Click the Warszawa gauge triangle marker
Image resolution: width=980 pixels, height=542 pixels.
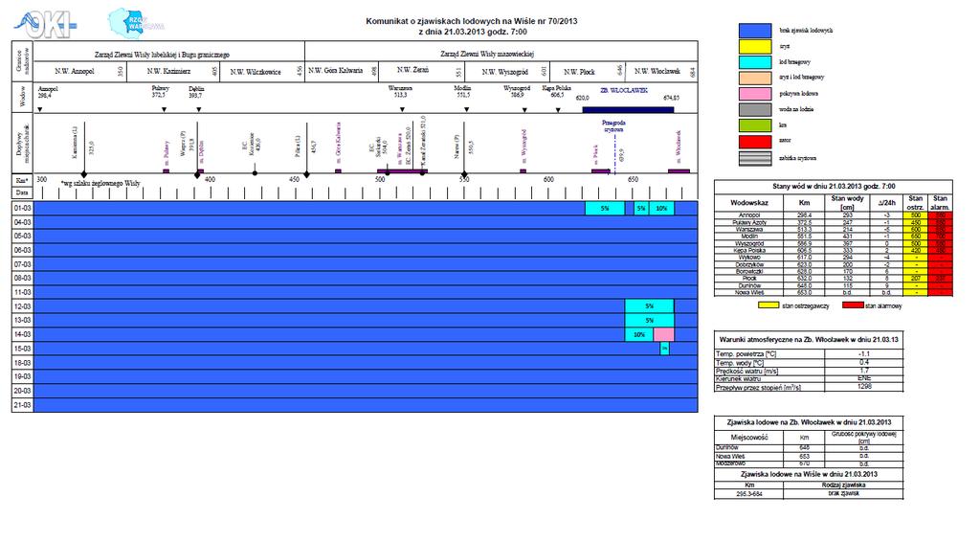(x=403, y=109)
